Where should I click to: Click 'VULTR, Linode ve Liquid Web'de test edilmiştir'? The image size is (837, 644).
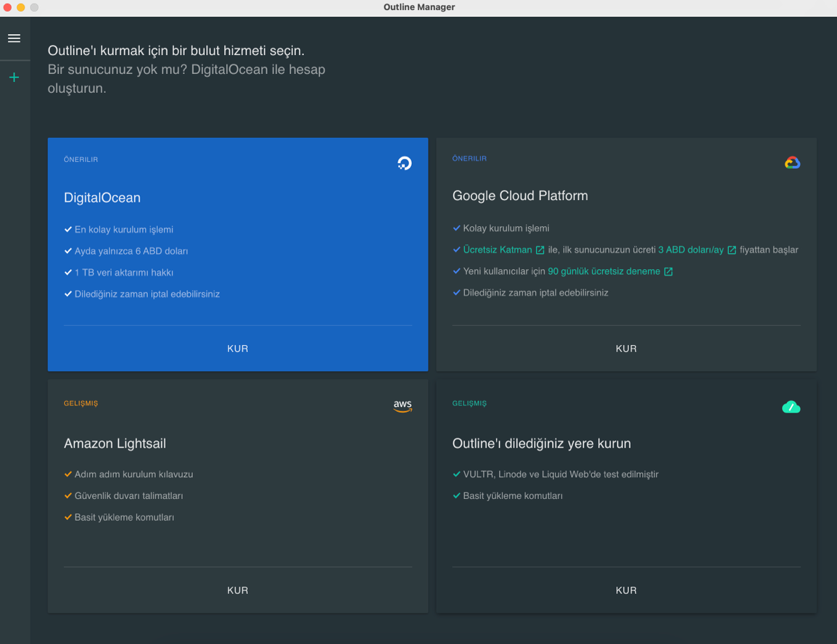tap(561, 474)
